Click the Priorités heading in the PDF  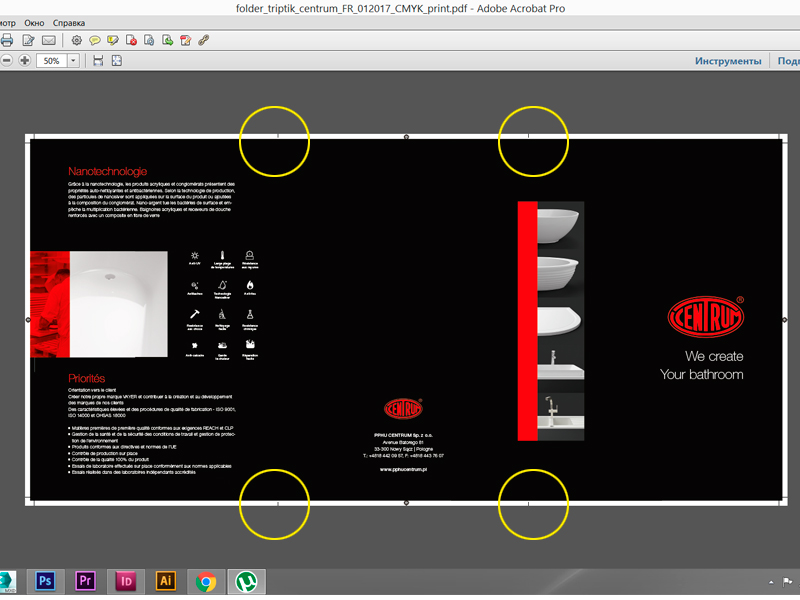coord(87,379)
